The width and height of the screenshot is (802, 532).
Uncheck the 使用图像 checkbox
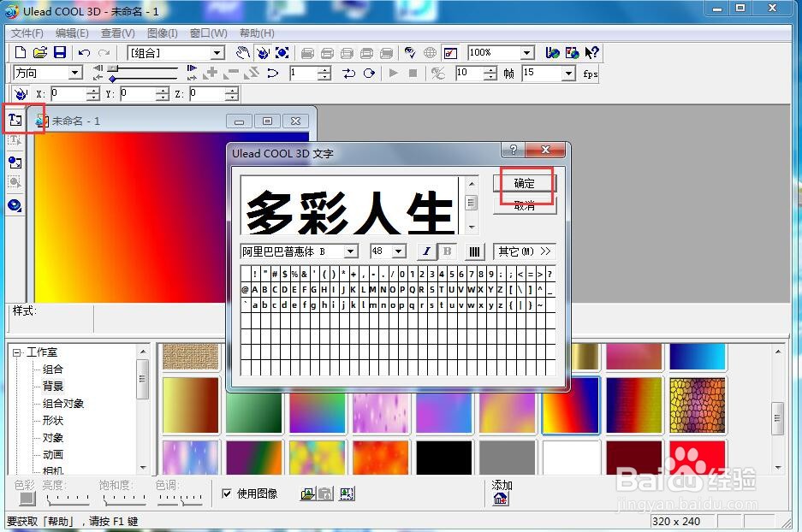pyautogui.click(x=227, y=494)
